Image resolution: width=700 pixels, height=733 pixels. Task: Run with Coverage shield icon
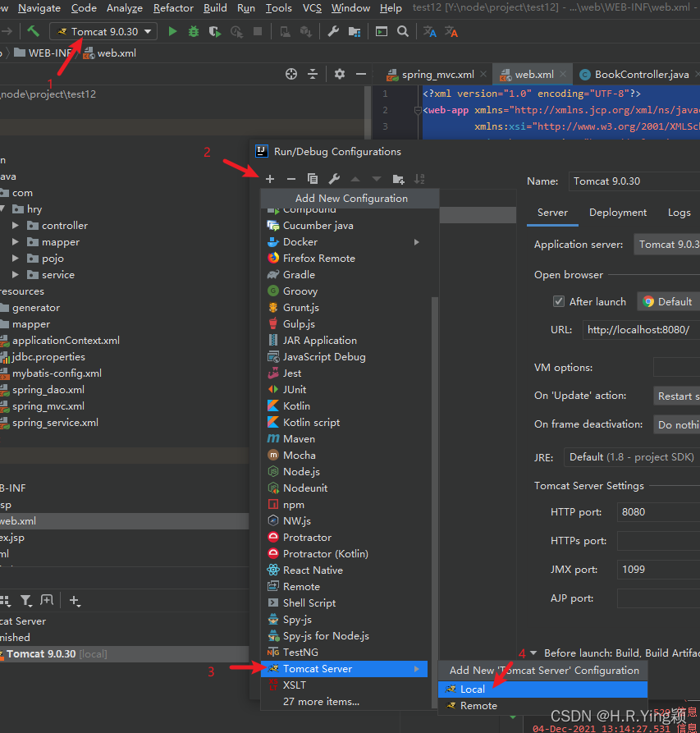tap(214, 31)
